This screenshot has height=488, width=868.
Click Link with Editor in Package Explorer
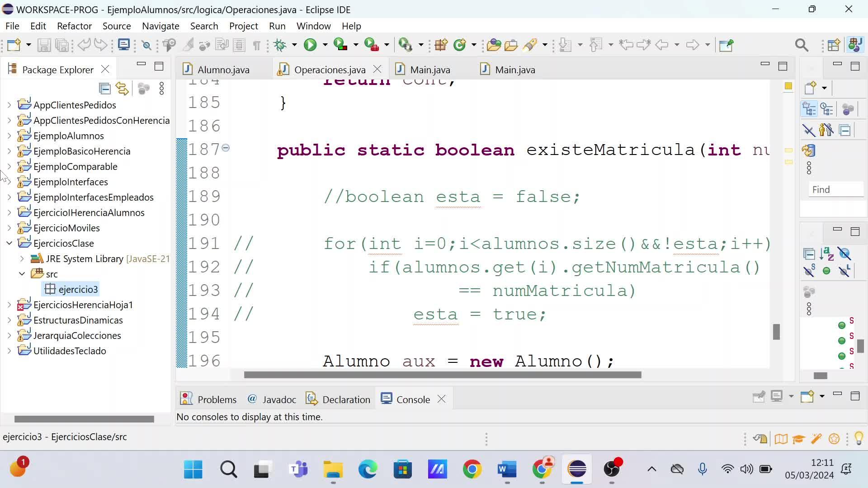coord(122,89)
